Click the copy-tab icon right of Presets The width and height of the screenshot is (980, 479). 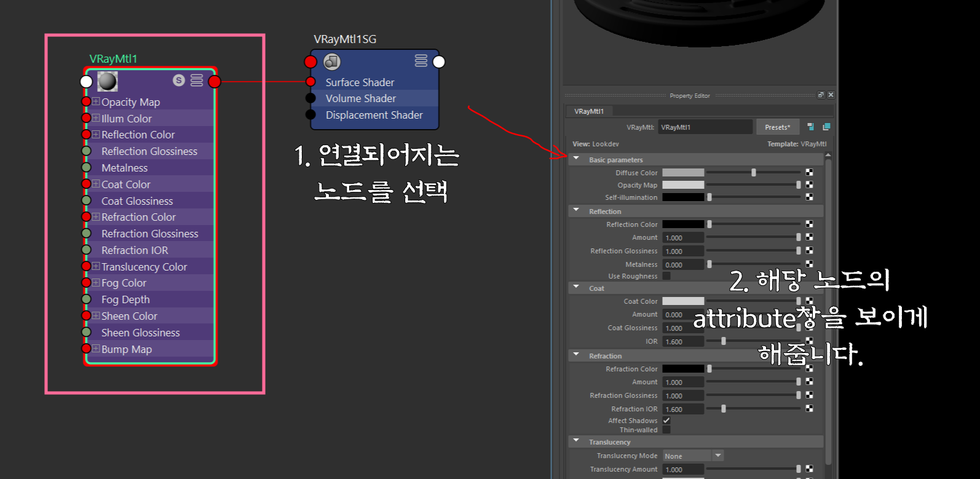826,127
